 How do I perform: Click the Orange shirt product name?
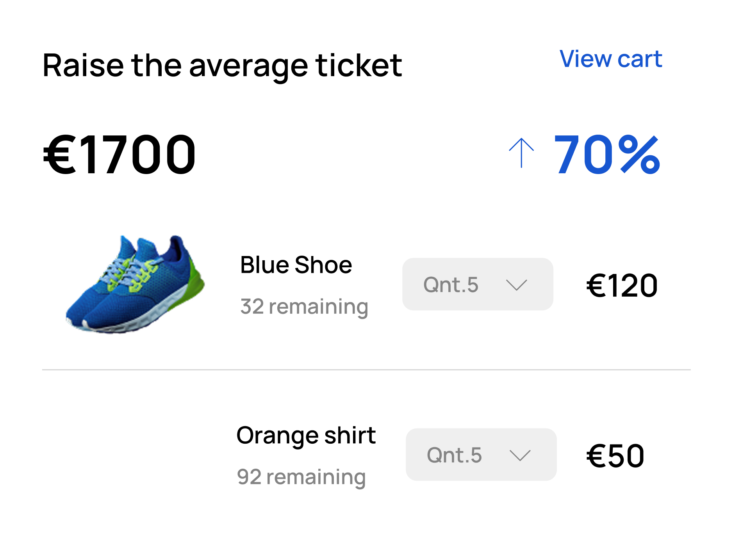306,436
